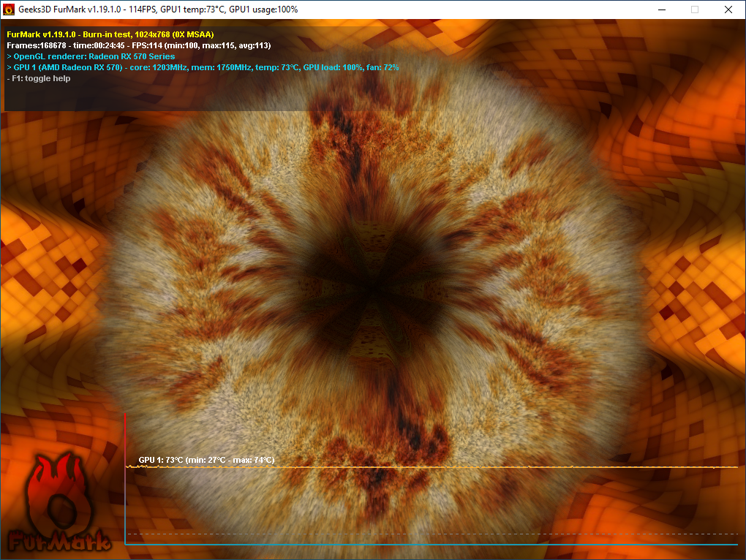Minimize the FurMark window
Viewport: 746px width, 560px height.
click(662, 10)
